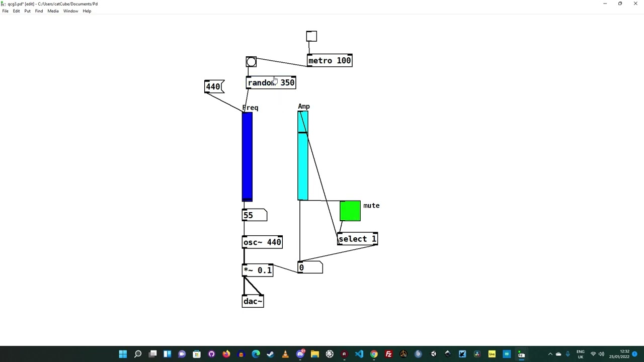Select the dac~ output object

tap(253, 301)
